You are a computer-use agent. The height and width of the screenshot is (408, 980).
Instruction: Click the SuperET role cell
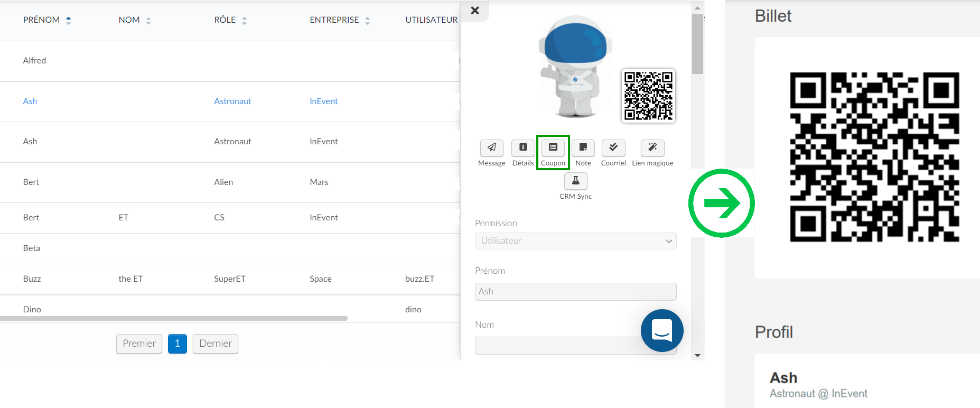230,279
